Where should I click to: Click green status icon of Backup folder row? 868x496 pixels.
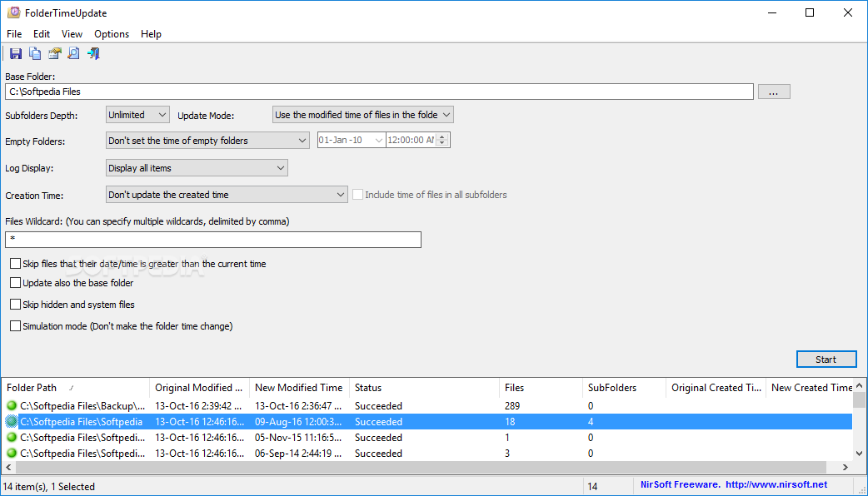[x=12, y=406]
